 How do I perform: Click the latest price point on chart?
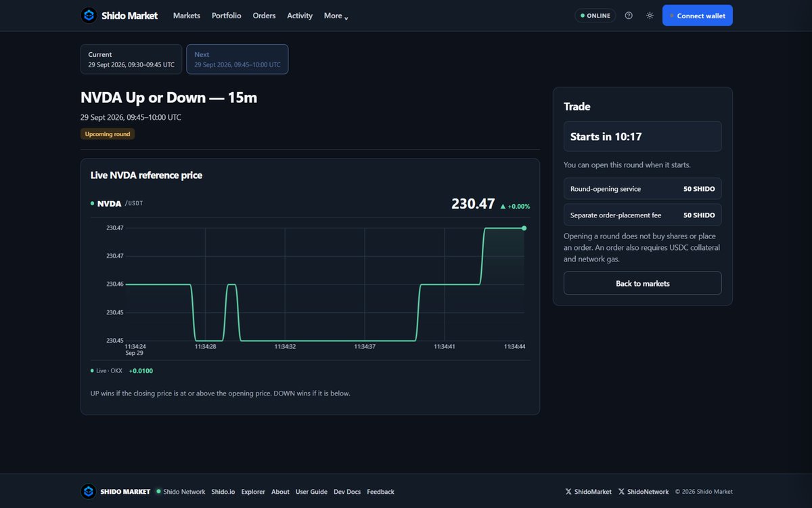pyautogui.click(x=524, y=228)
